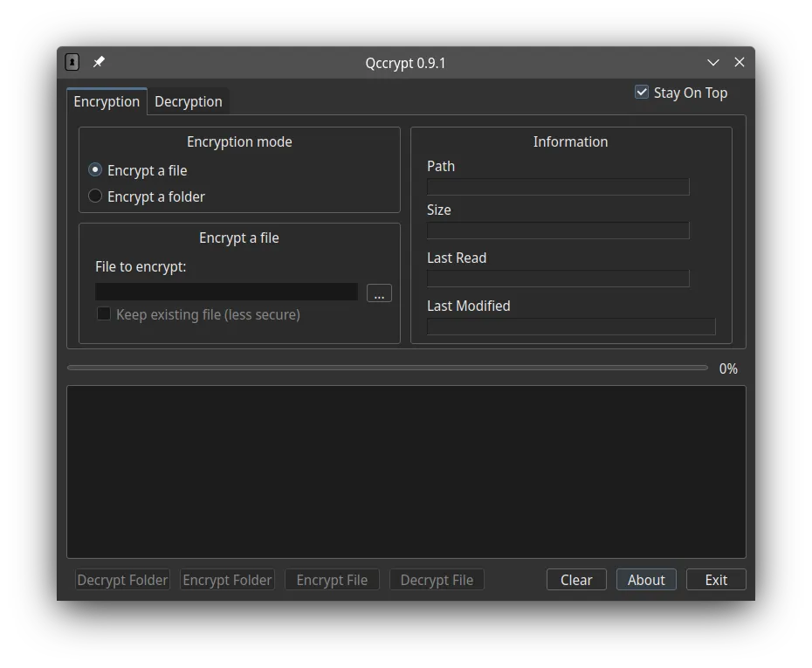Click the Path information field
812x668 pixels.
558,186
